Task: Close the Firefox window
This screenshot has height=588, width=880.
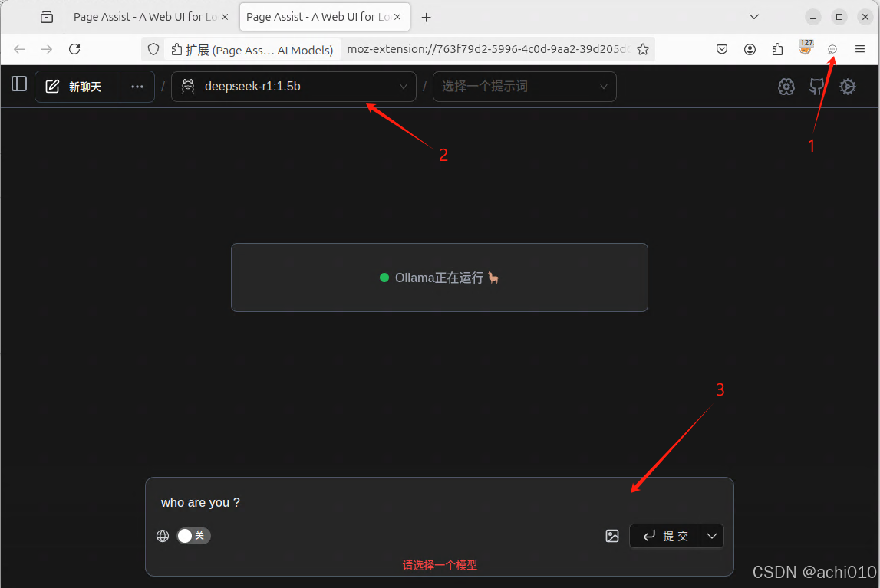Action: tap(865, 18)
